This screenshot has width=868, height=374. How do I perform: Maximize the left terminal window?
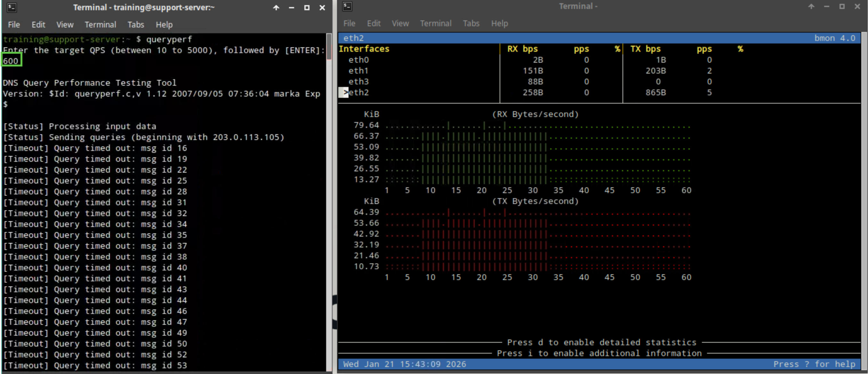point(307,7)
